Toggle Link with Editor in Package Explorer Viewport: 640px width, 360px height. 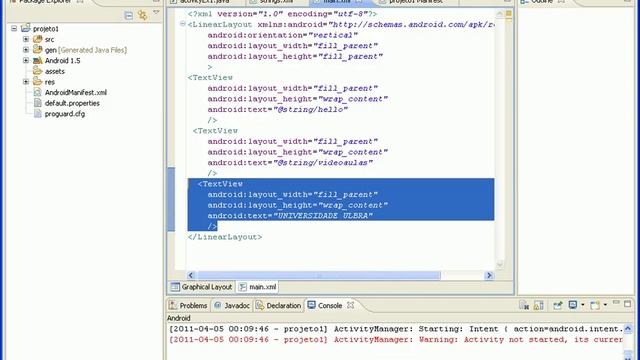pos(142,16)
